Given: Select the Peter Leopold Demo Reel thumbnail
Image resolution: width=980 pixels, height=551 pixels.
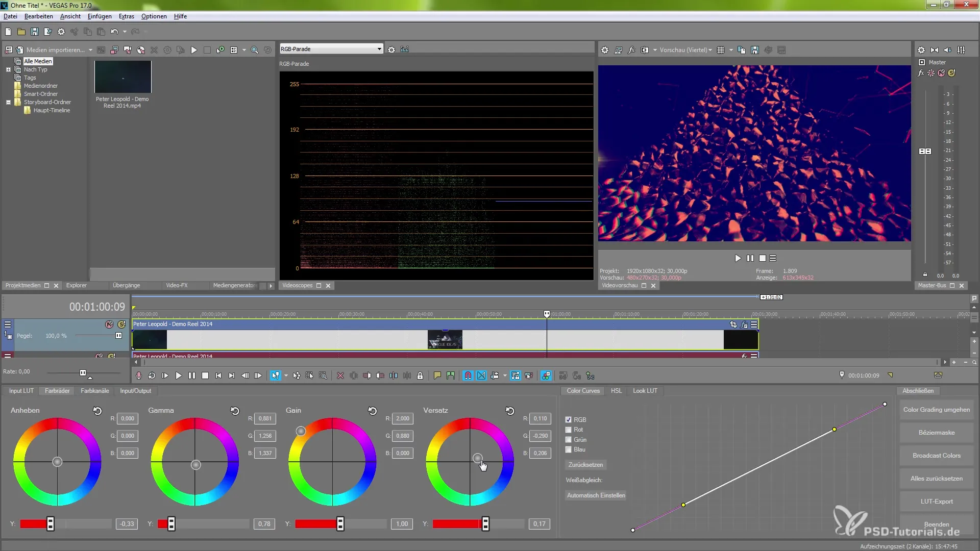Looking at the screenshot, I should [123, 77].
